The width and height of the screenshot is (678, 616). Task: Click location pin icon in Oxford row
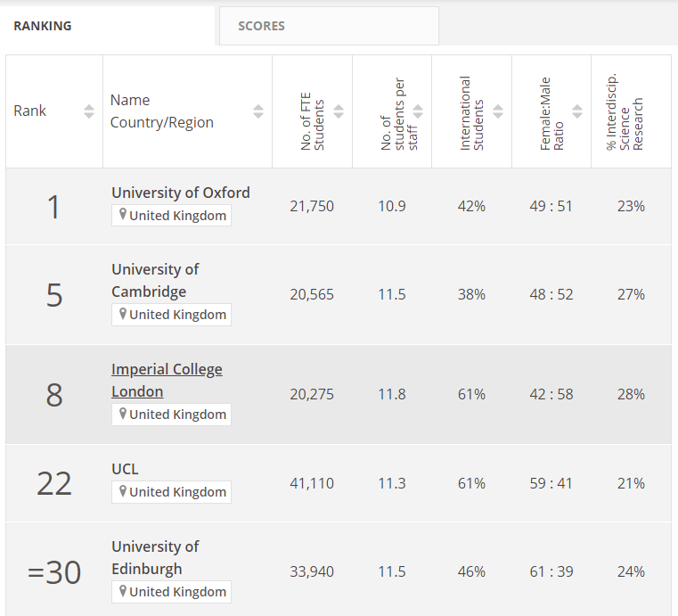(x=123, y=214)
